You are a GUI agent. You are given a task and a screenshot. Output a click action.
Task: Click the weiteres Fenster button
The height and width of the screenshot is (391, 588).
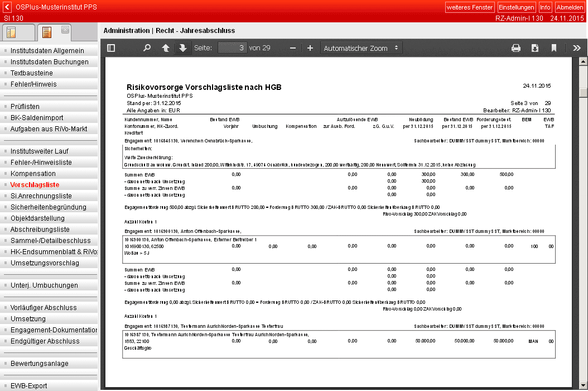tap(470, 7)
